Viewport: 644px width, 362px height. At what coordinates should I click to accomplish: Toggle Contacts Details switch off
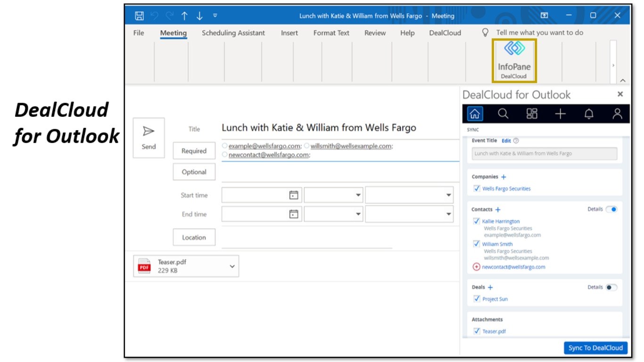[611, 209]
